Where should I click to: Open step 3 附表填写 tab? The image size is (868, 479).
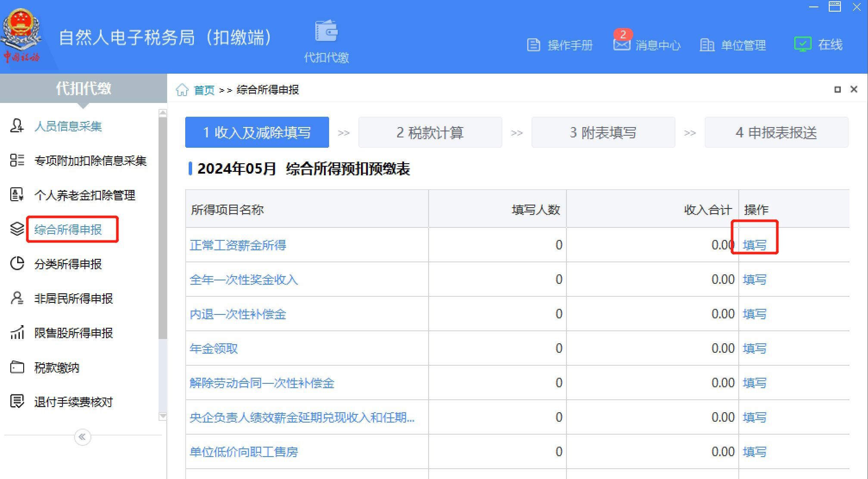[603, 132]
